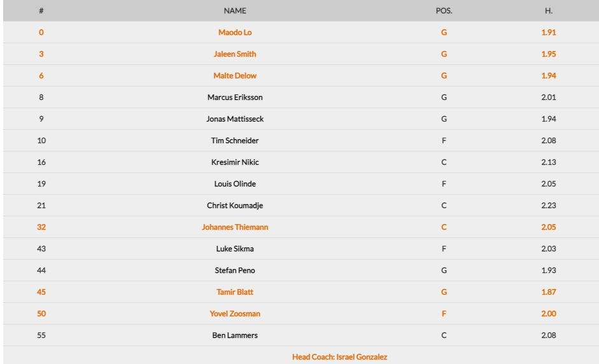Image resolution: width=599 pixels, height=364 pixels.
Task: Open Marcus Eriksson's profile
Action: point(235,97)
